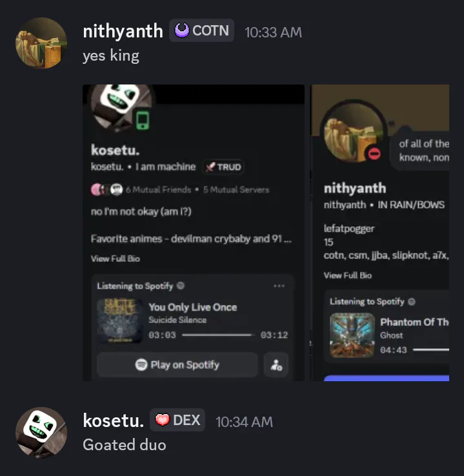Open the 6 Mutual Friends link

pyautogui.click(x=159, y=190)
